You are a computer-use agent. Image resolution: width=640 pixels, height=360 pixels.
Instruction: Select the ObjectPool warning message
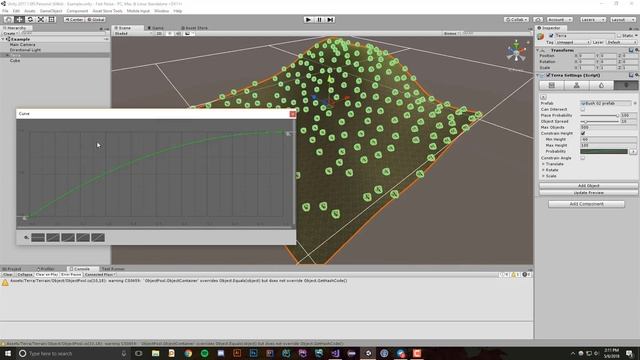(x=267, y=281)
